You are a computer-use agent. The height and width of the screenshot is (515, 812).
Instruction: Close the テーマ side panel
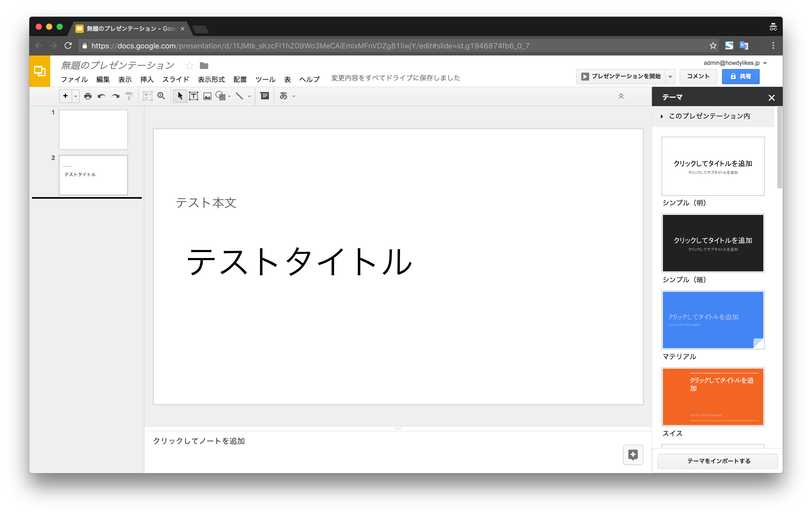point(771,98)
